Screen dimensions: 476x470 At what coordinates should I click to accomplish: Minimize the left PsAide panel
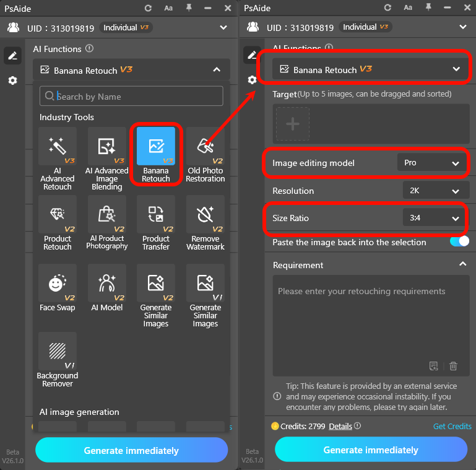pyautogui.click(x=207, y=8)
